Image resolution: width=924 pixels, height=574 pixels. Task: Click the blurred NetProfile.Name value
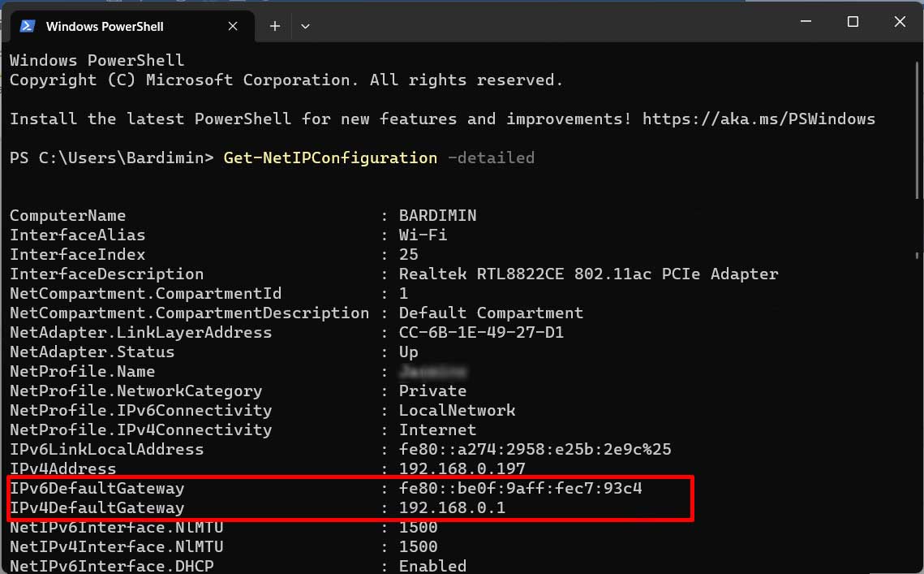(432, 372)
